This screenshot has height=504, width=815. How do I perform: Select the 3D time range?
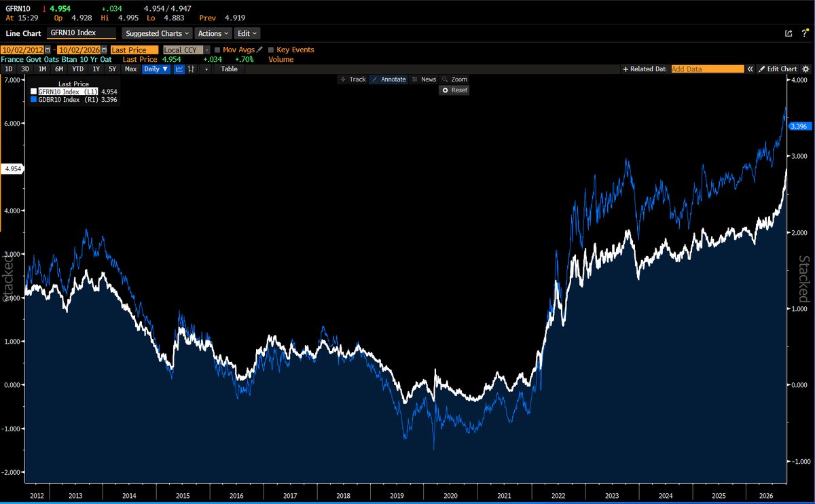[25, 69]
